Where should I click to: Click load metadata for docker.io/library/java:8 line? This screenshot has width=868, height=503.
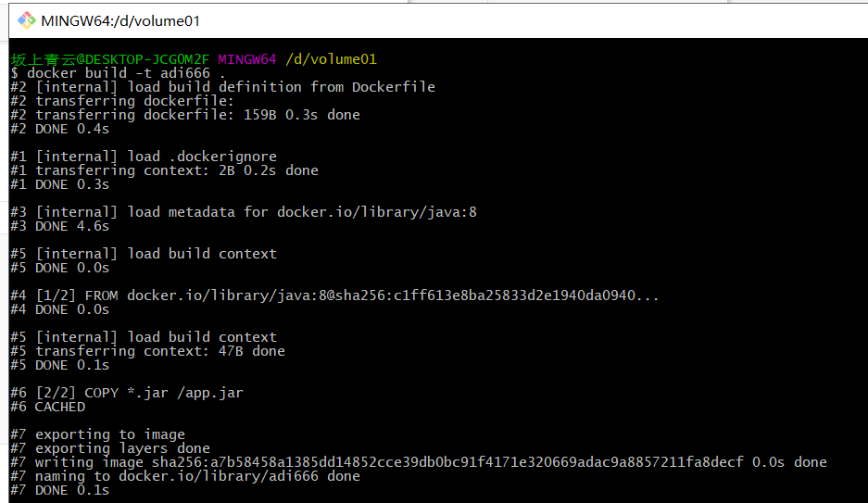pos(244,212)
